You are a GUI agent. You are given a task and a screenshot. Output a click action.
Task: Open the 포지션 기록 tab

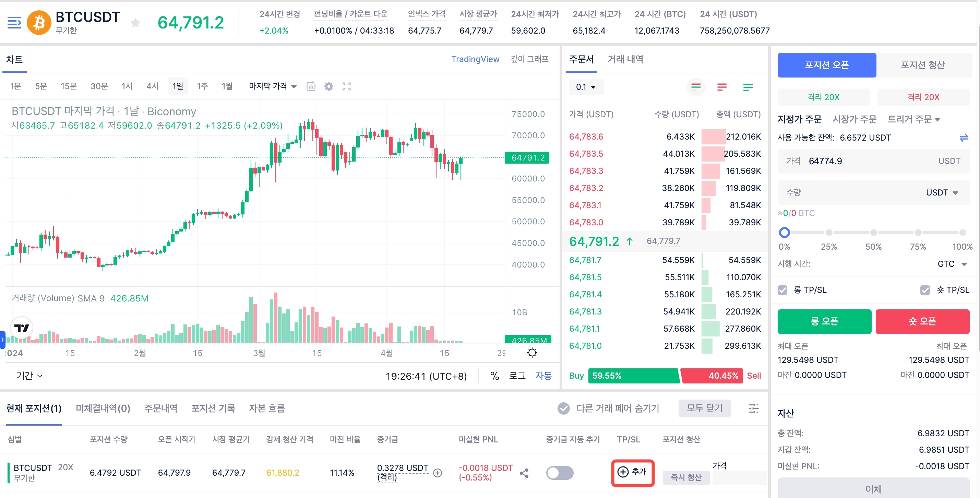213,408
